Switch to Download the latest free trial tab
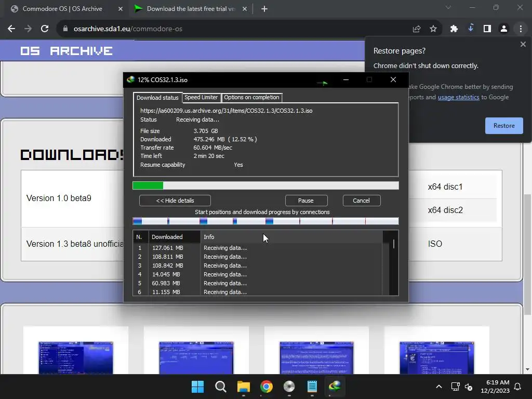This screenshot has height=399, width=532. [x=190, y=9]
